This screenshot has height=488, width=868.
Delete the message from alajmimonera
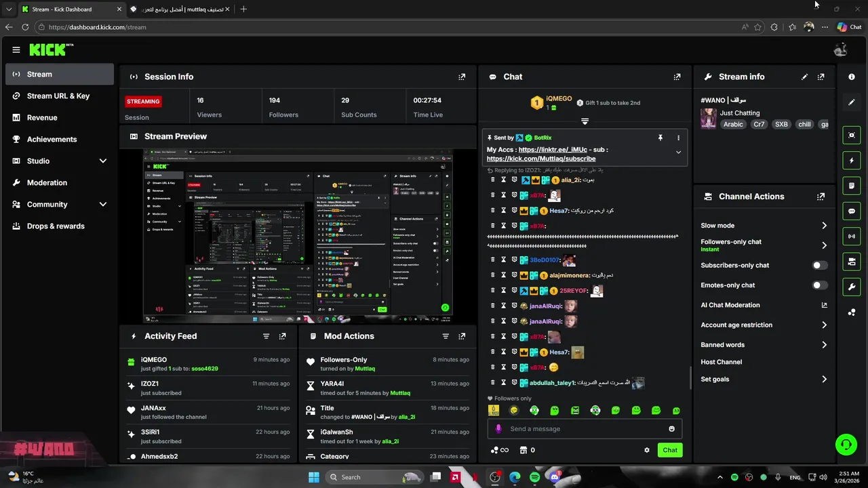click(493, 275)
